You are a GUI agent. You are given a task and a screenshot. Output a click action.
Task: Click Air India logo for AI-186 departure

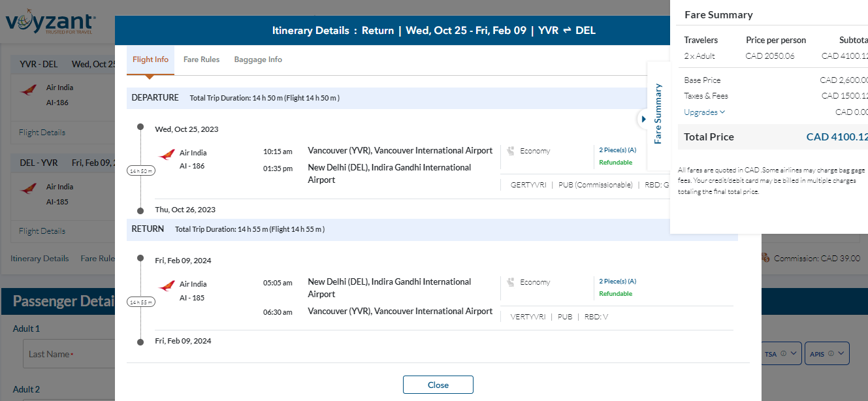pos(167,155)
